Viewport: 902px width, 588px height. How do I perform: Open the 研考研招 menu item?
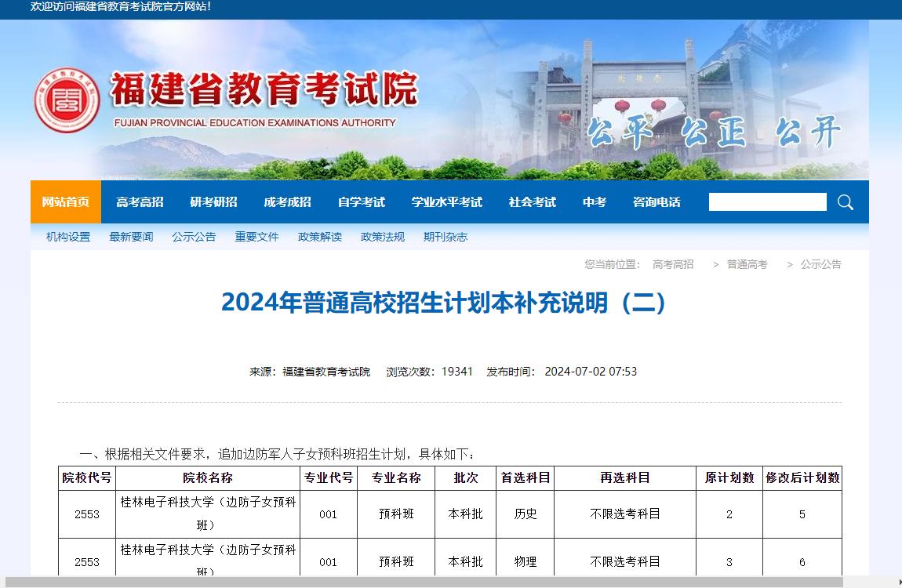pos(213,202)
